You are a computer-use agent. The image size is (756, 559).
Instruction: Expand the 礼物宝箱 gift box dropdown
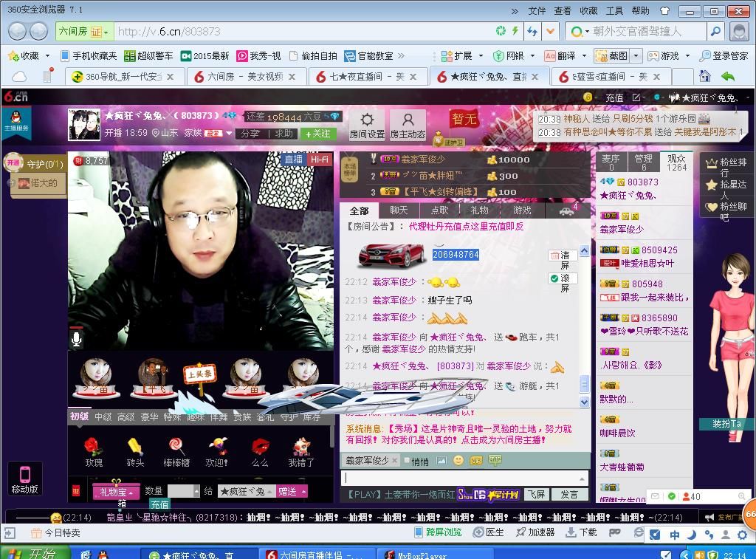point(116,492)
